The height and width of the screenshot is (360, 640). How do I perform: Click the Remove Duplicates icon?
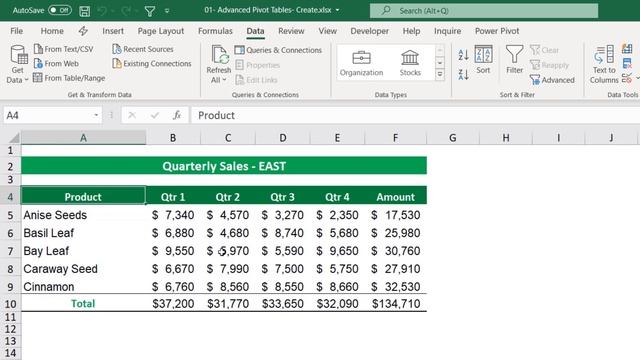pos(627,64)
